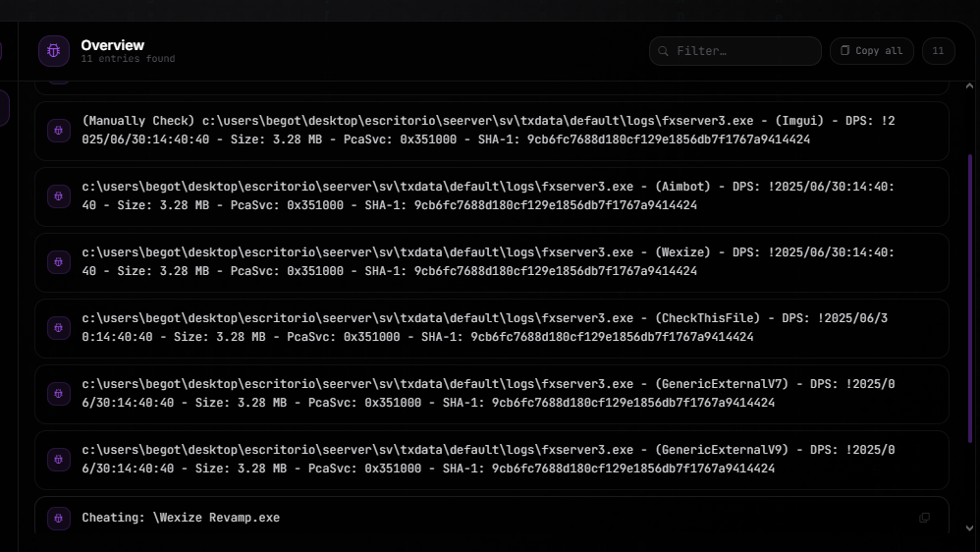Select the Manually Check Imgui log entry
This screenshot has height=552, width=980.
click(492, 131)
